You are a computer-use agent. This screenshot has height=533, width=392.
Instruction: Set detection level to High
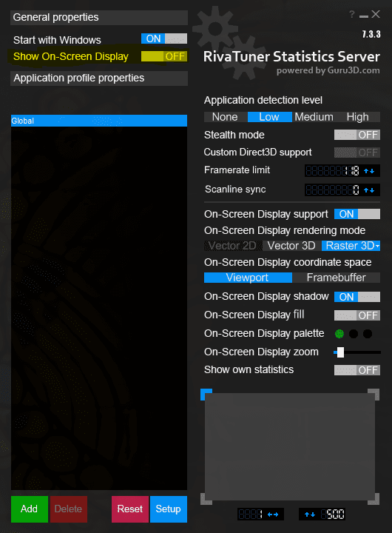358,117
